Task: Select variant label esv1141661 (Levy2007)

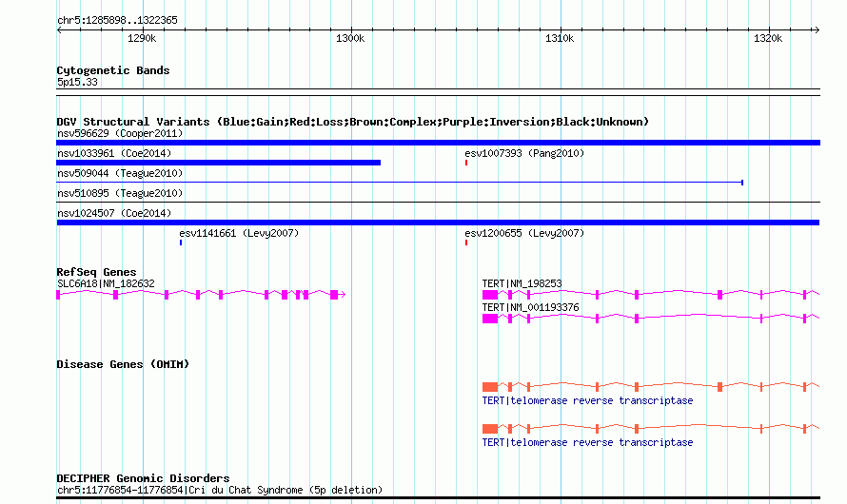Action: tap(239, 233)
